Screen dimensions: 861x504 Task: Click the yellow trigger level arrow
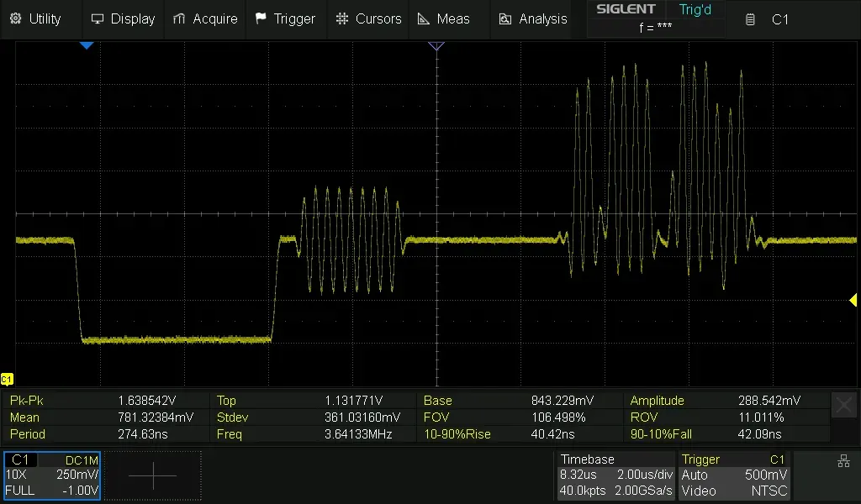coord(853,301)
